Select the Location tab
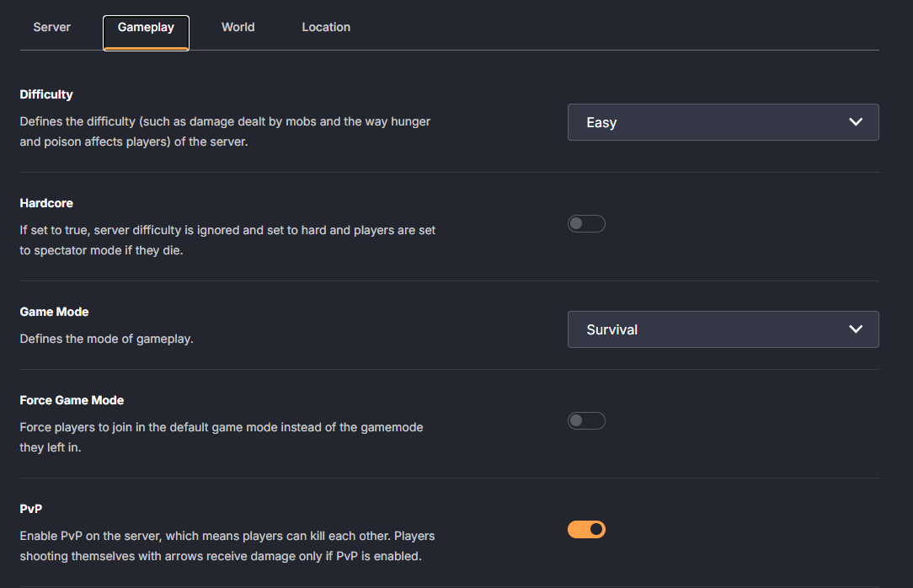This screenshot has height=588, width=913. pyautogui.click(x=326, y=27)
